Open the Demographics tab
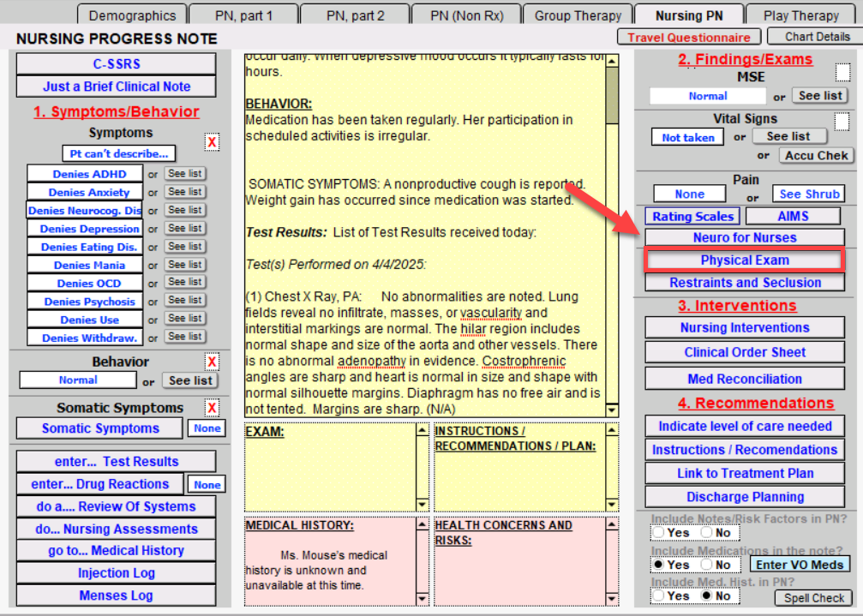 (132, 15)
